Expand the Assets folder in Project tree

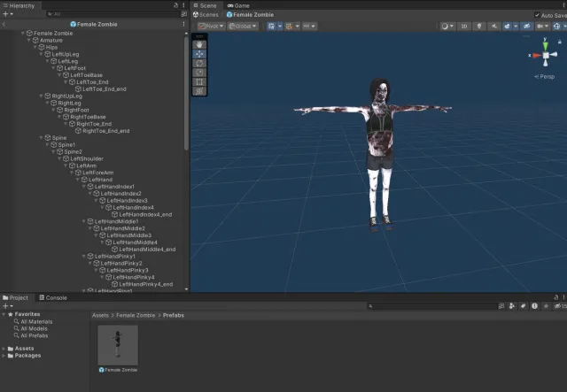4,349
